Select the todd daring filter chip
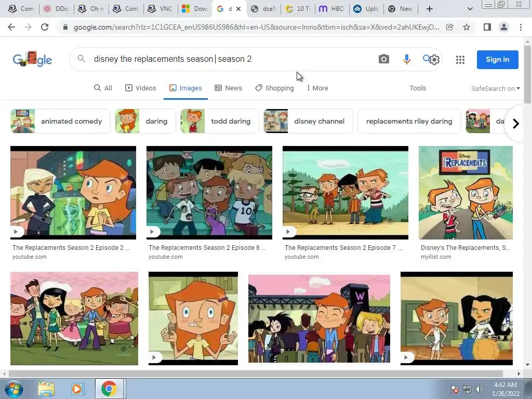 click(x=220, y=121)
